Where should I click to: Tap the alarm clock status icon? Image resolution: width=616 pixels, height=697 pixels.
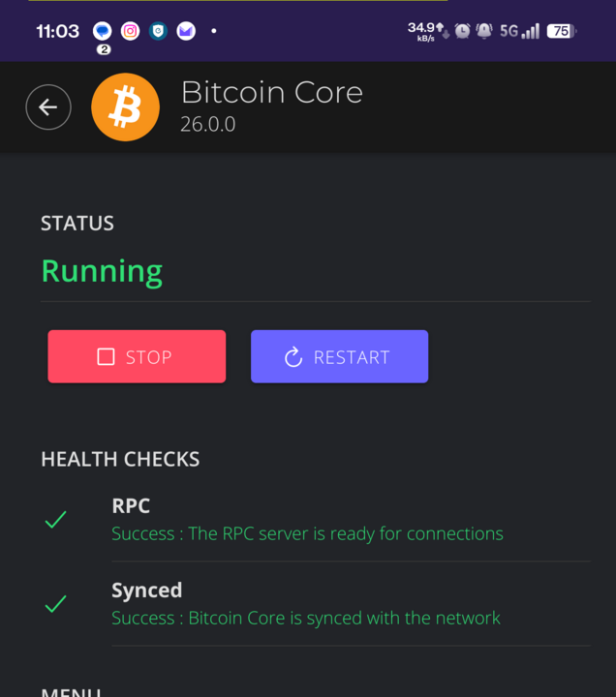point(463,31)
